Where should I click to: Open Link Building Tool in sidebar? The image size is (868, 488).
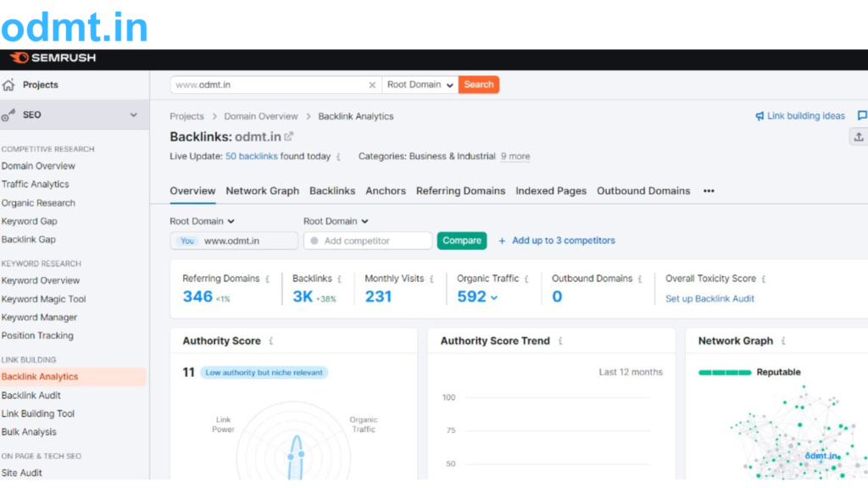pyautogui.click(x=37, y=413)
